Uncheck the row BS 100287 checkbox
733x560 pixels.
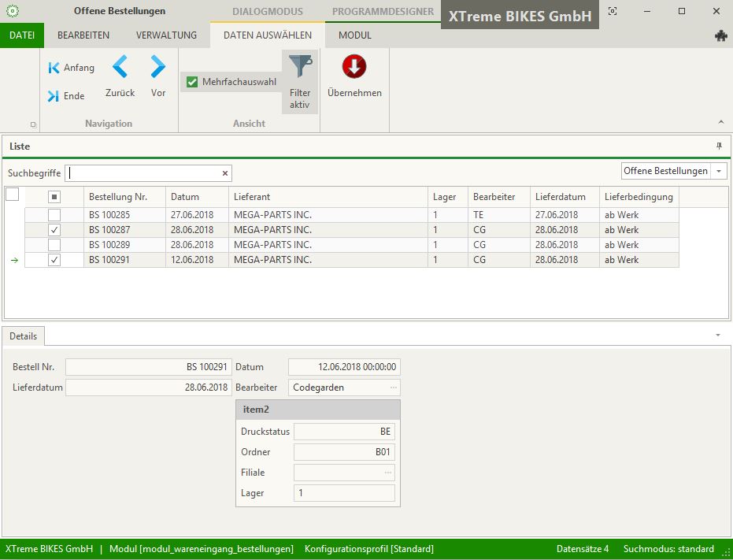54,230
